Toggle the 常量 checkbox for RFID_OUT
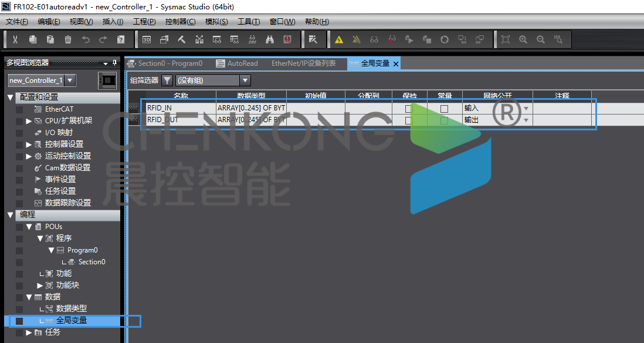Viewport: 644px width, 343px height. (444, 120)
